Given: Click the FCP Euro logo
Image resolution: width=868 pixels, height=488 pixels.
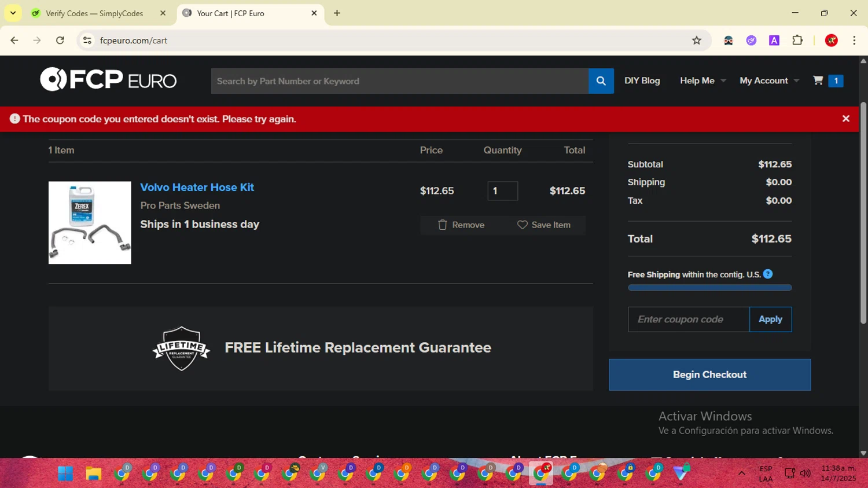Looking at the screenshot, I should pos(108,80).
